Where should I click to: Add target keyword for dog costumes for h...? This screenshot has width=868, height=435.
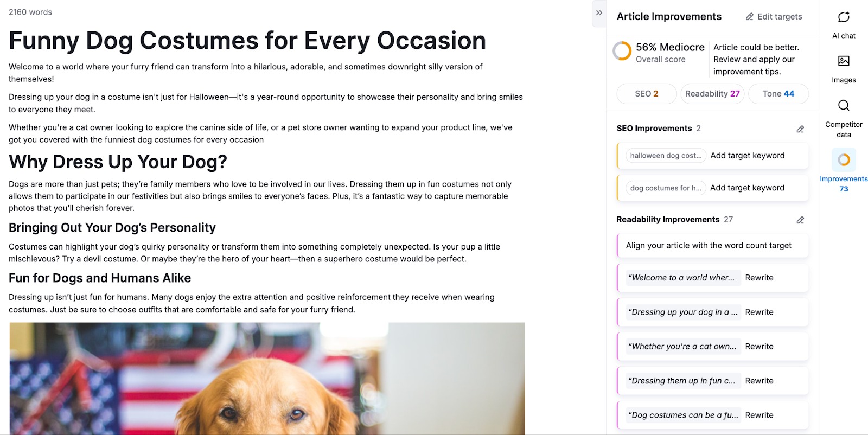point(747,188)
